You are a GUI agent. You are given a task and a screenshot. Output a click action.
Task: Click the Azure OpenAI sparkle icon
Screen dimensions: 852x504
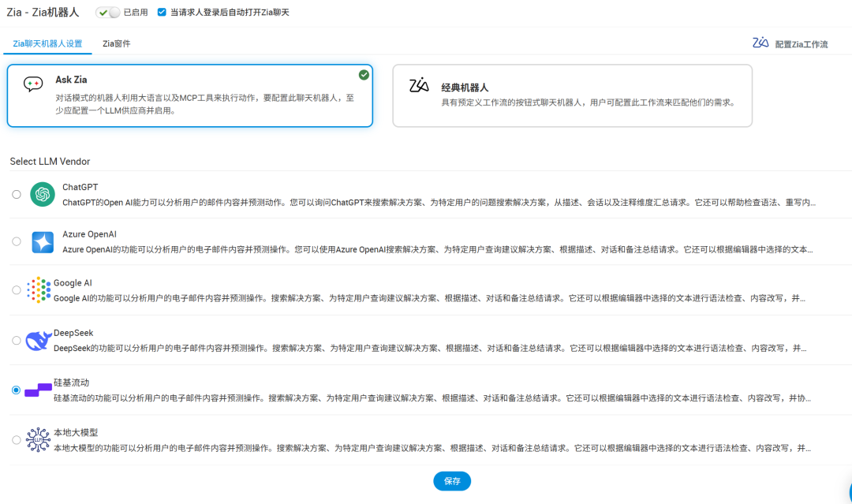point(43,242)
